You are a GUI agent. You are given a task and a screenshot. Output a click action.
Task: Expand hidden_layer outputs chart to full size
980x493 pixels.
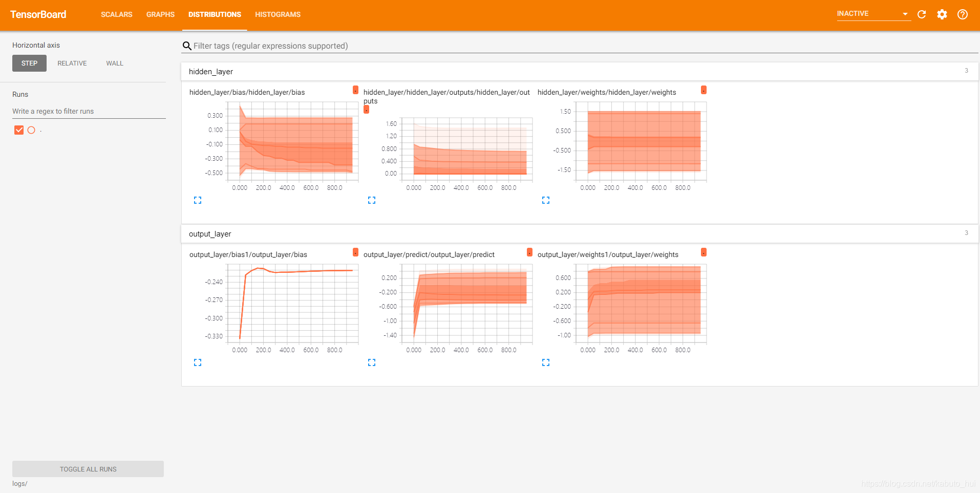click(x=372, y=200)
